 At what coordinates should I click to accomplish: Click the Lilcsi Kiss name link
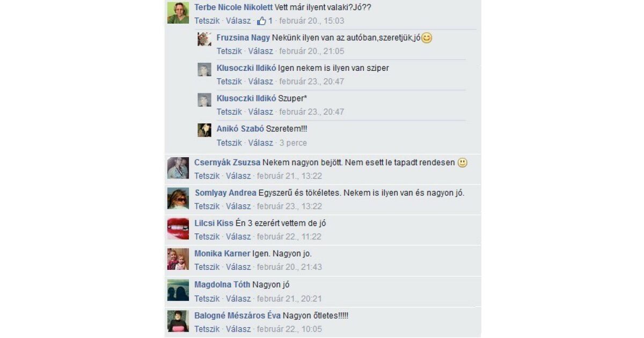(214, 223)
